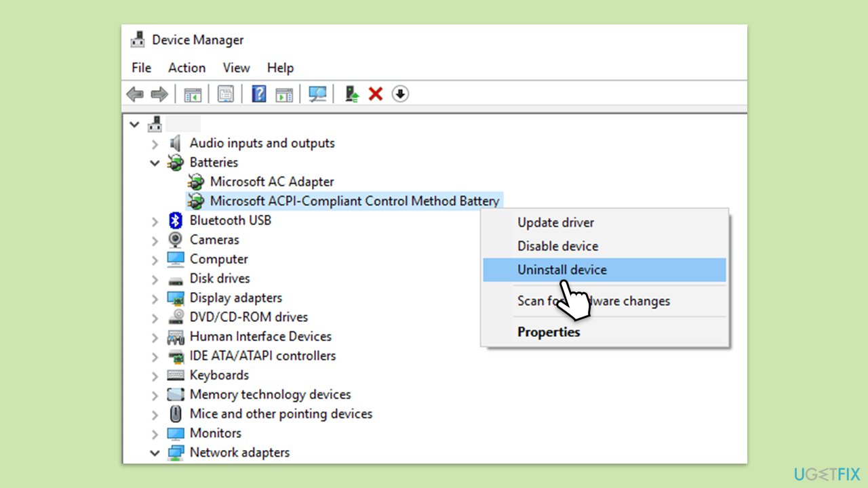This screenshot has width=868, height=488.
Task: Open Properties from the context menu
Action: click(x=605, y=332)
